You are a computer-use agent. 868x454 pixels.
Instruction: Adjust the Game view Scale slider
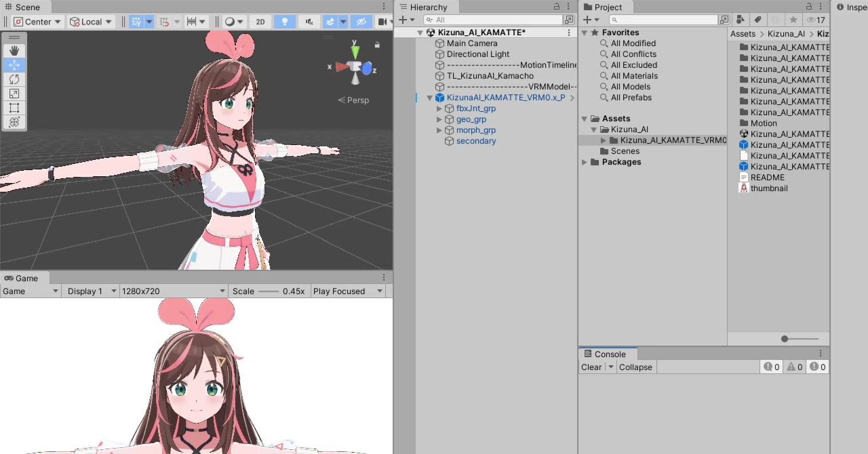(268, 291)
